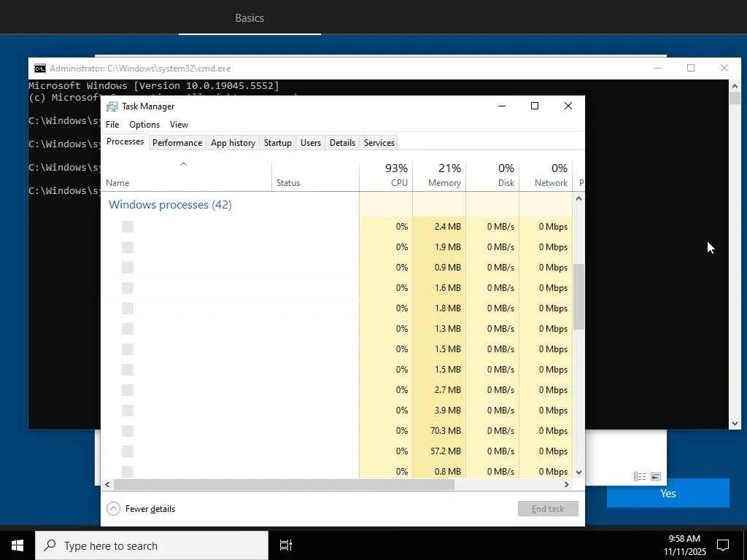Open the View menu in Task Manager
747x560 pixels.
[x=179, y=125]
